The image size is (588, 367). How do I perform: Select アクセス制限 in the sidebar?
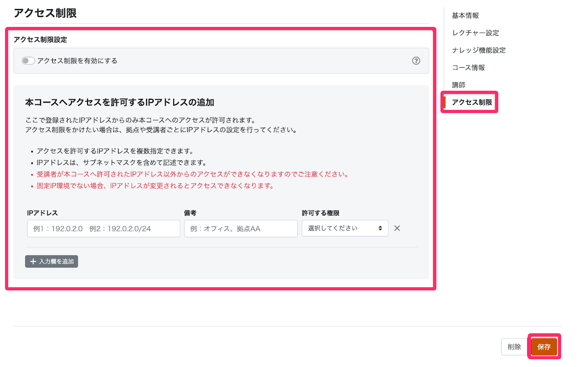coord(472,102)
